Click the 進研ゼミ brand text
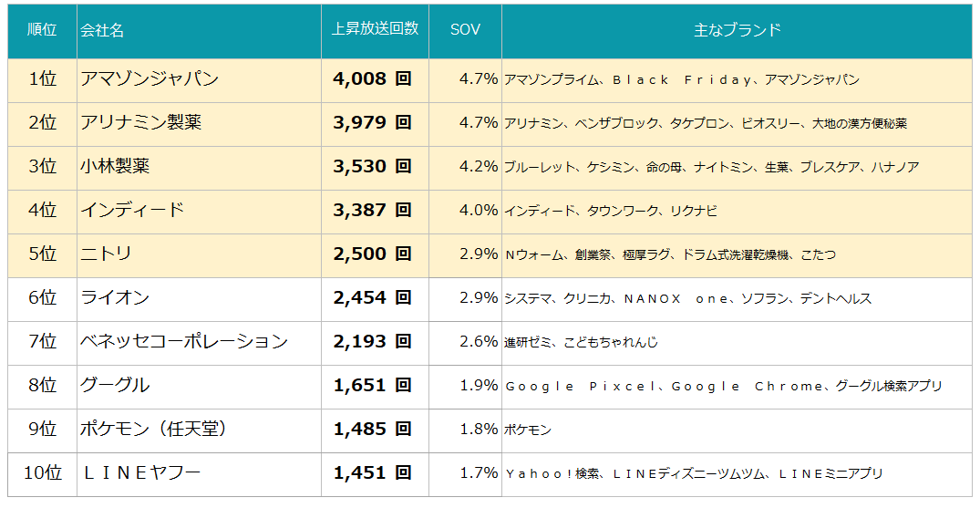The height and width of the screenshot is (508, 980). pyautogui.click(x=529, y=343)
